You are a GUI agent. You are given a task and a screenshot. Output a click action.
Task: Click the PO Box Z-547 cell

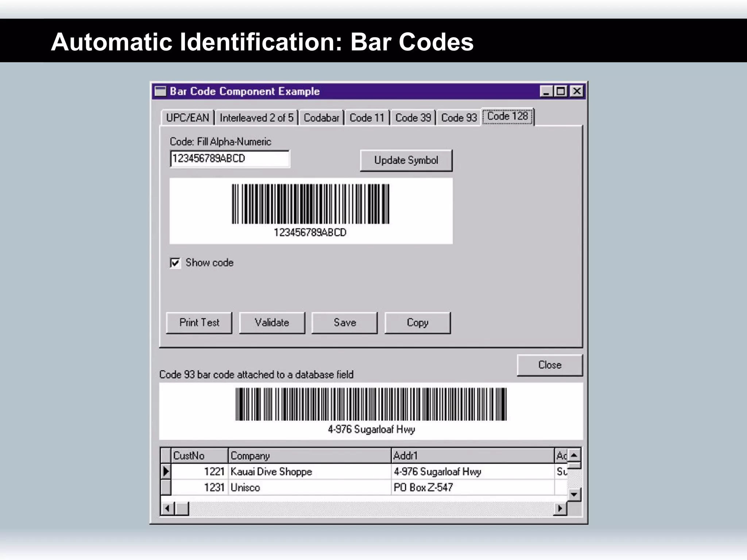pyautogui.click(x=473, y=487)
